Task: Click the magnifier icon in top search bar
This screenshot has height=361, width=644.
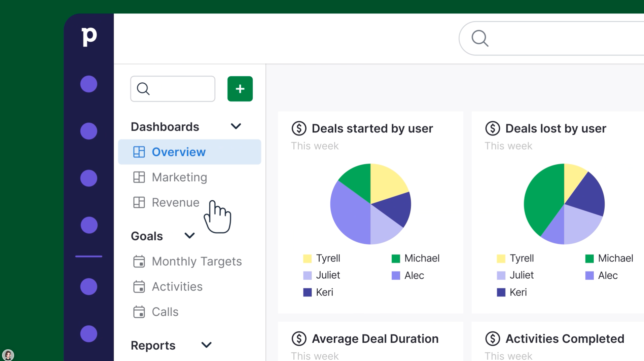Action: (480, 38)
